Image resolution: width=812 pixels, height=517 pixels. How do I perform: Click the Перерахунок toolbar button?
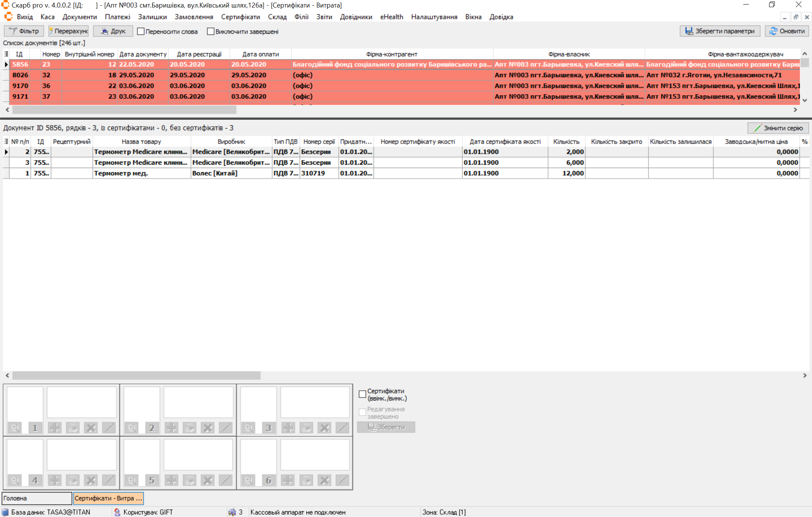pyautogui.click(x=68, y=31)
